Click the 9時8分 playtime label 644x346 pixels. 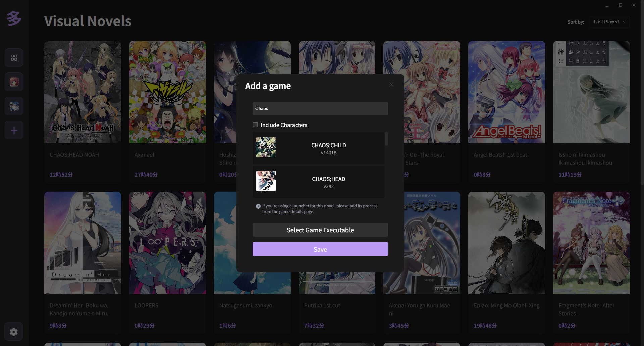click(58, 326)
